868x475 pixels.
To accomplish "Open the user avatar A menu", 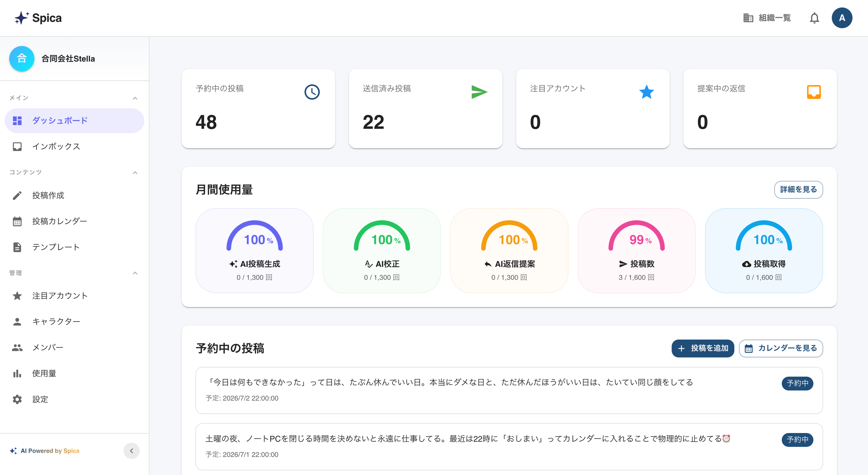I will tap(842, 18).
